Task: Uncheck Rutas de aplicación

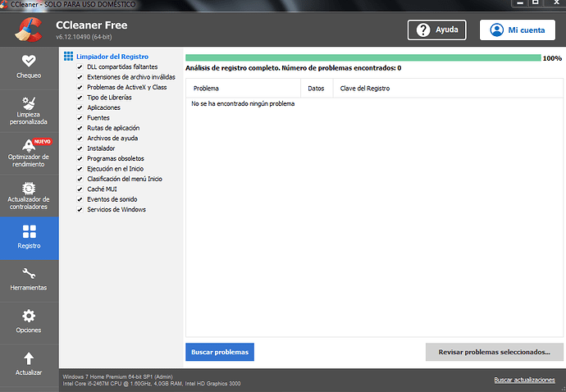Action: point(80,128)
